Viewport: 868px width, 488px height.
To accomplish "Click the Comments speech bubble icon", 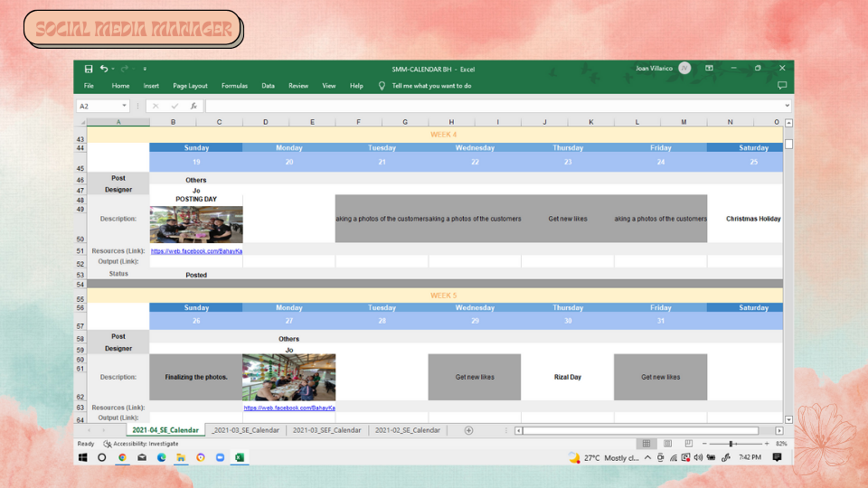I will pyautogui.click(x=781, y=85).
